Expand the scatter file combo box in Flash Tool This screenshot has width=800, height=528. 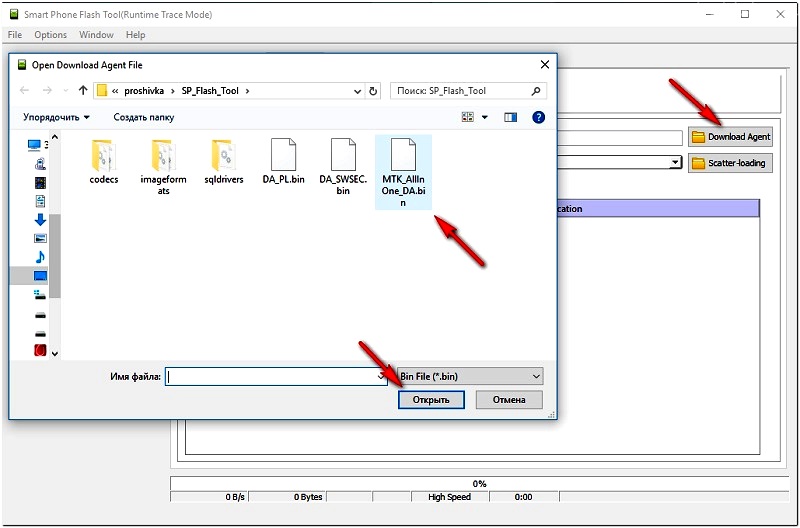coord(676,163)
